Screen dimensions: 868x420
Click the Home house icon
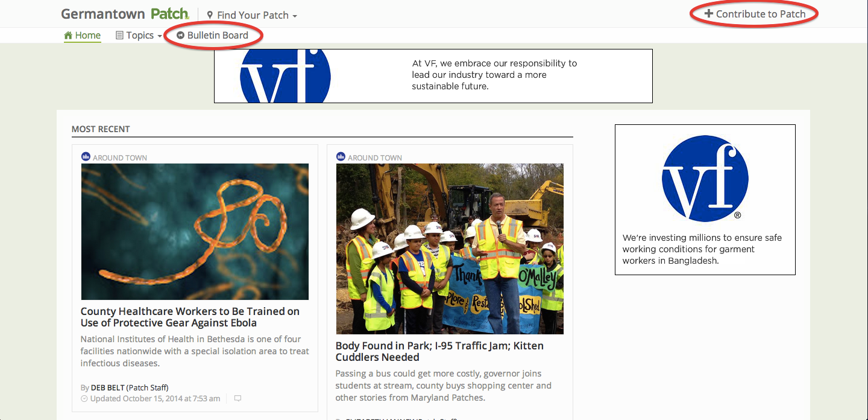point(68,35)
